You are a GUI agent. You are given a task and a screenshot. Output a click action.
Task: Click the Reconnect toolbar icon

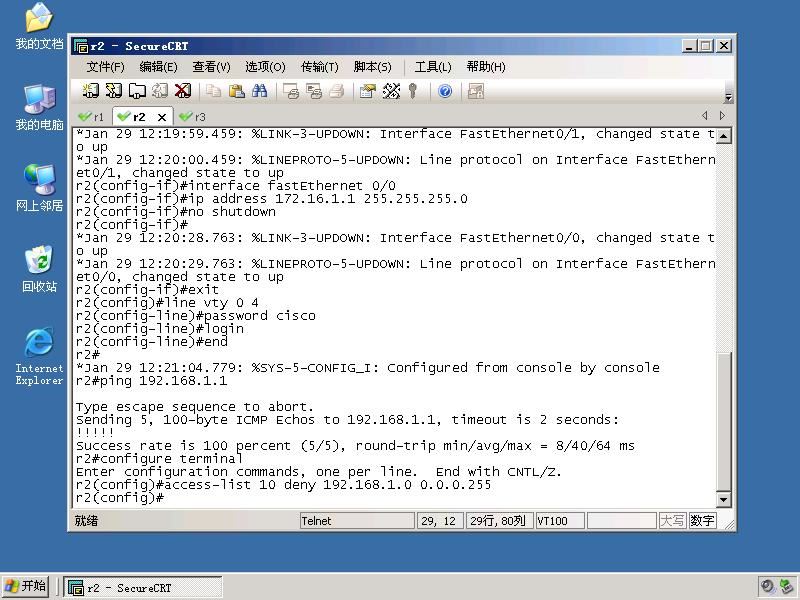point(160,91)
